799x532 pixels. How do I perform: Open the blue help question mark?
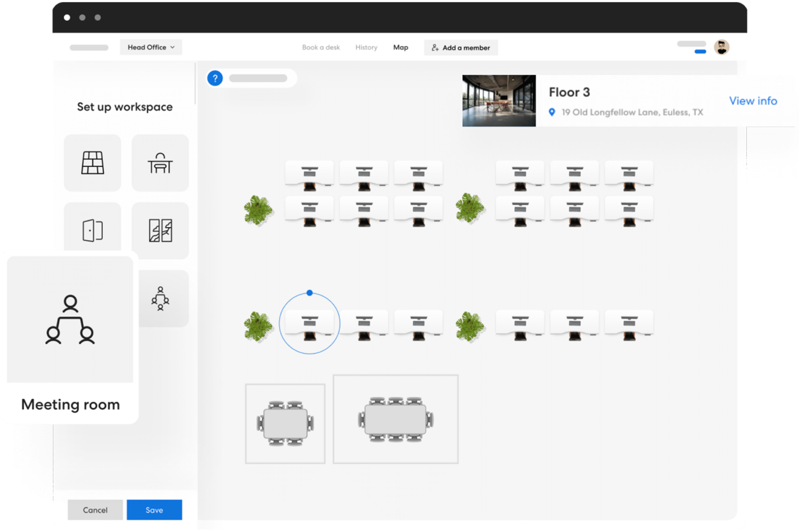point(215,78)
